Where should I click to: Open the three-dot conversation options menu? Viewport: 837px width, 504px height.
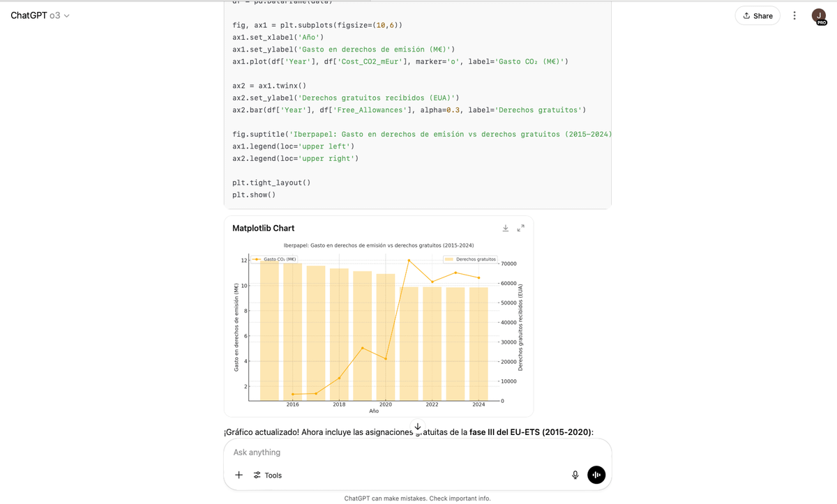click(794, 15)
